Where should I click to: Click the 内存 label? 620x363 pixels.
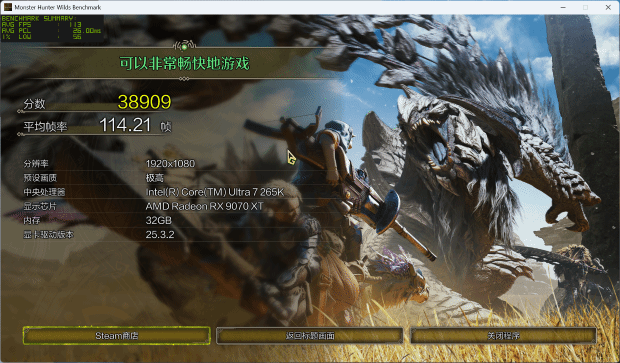point(32,220)
